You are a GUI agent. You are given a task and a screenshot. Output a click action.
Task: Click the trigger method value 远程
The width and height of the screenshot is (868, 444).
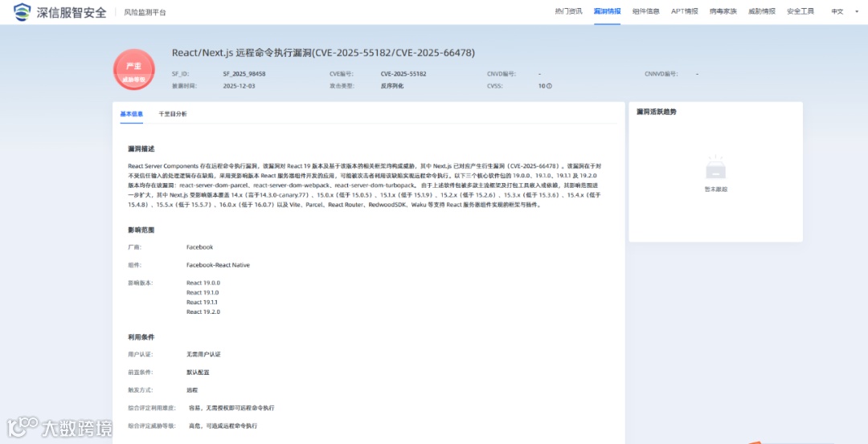pyautogui.click(x=192, y=390)
